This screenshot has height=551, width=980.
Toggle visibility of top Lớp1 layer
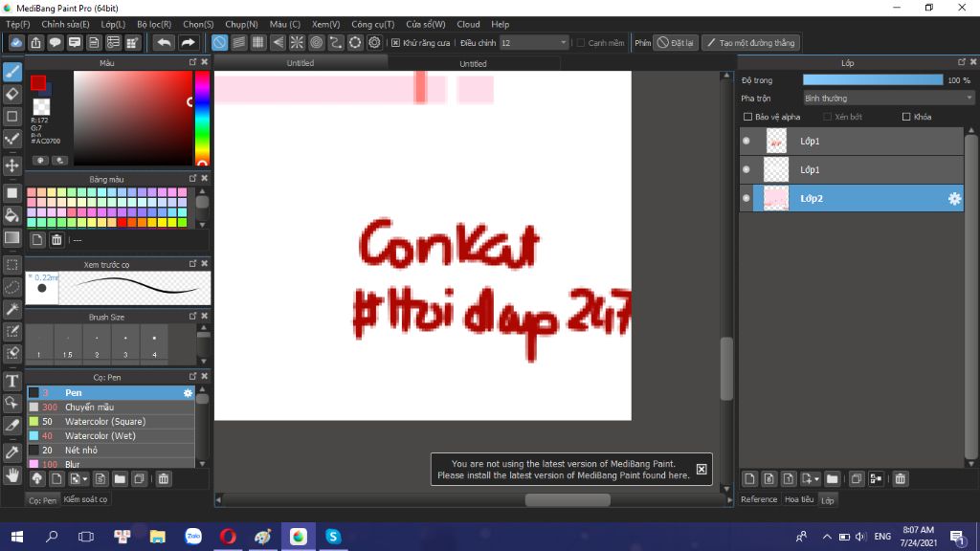click(x=746, y=142)
